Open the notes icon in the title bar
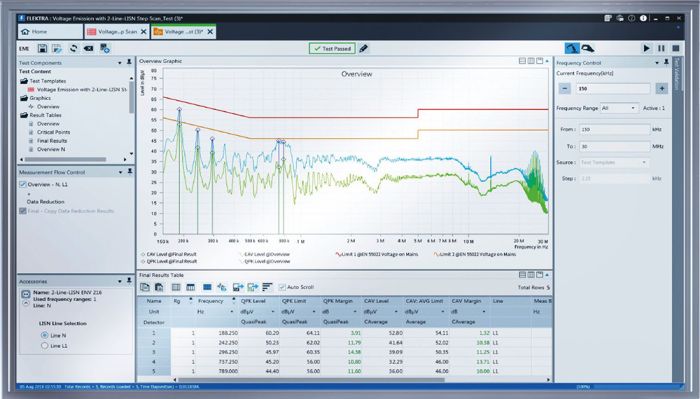Screen dimensions: 700x399 click(608, 18)
